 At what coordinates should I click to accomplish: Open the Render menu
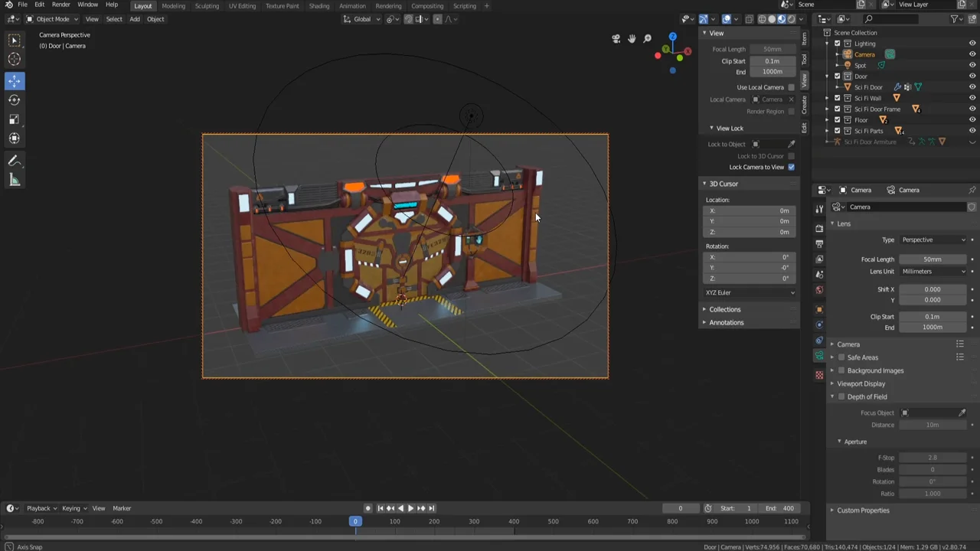coord(60,6)
